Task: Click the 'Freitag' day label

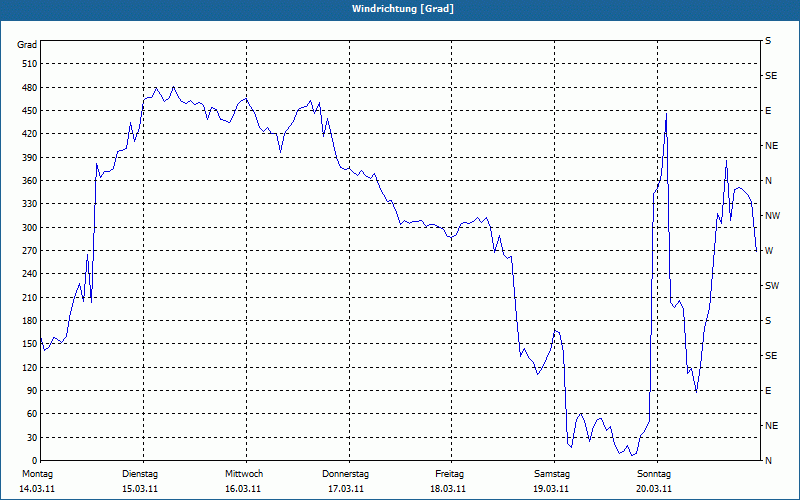Action: pos(449,474)
